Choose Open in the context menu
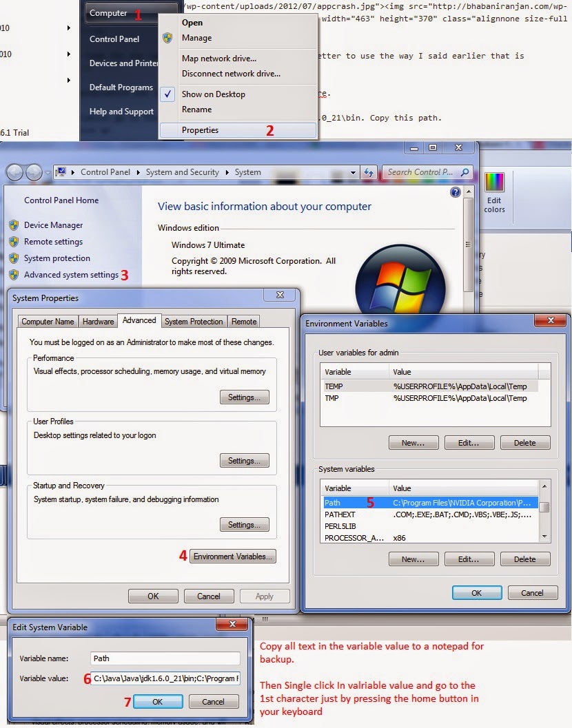Image resolution: width=572 pixels, height=728 pixels. (192, 22)
